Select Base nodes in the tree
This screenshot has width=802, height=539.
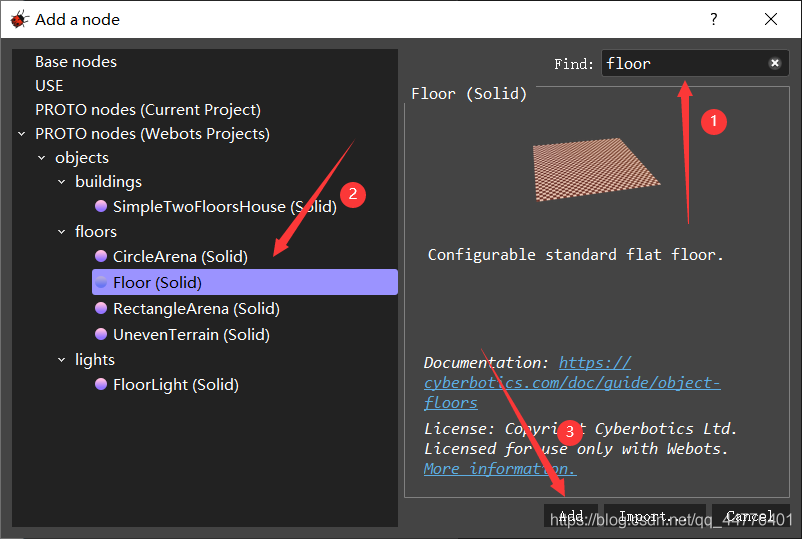[76, 62]
